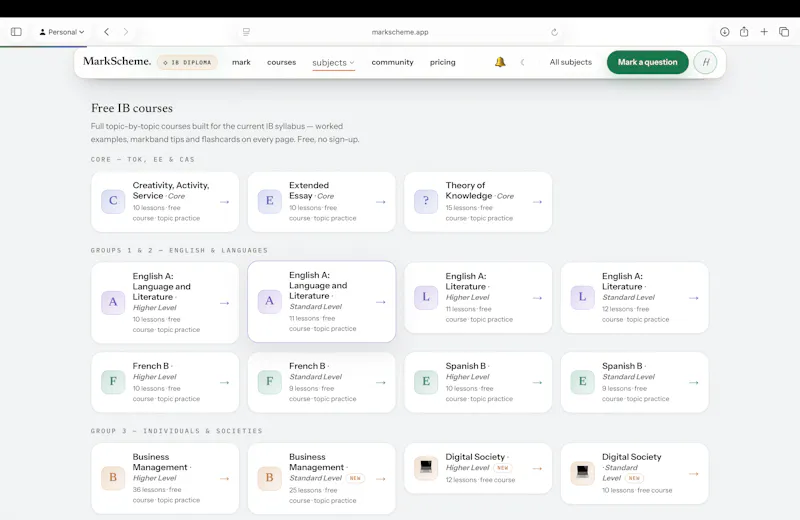
Task: Click the markscheme.app address field
Action: [400, 32]
